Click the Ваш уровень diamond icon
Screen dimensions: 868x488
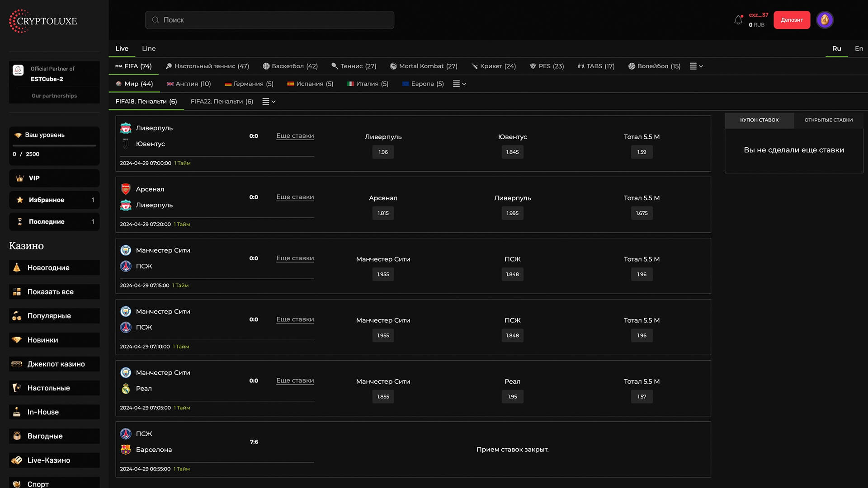(18, 135)
